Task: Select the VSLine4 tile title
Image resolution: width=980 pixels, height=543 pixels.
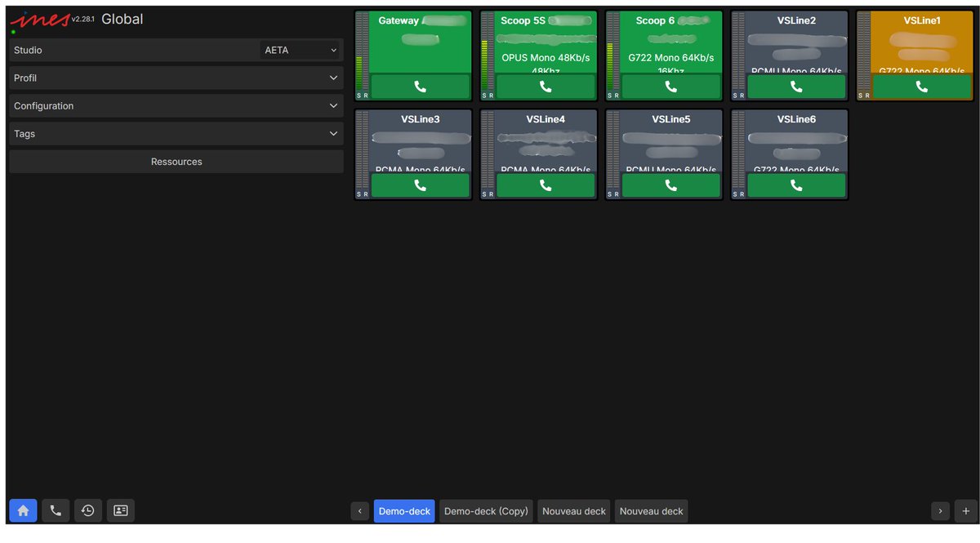Action: [x=546, y=119]
